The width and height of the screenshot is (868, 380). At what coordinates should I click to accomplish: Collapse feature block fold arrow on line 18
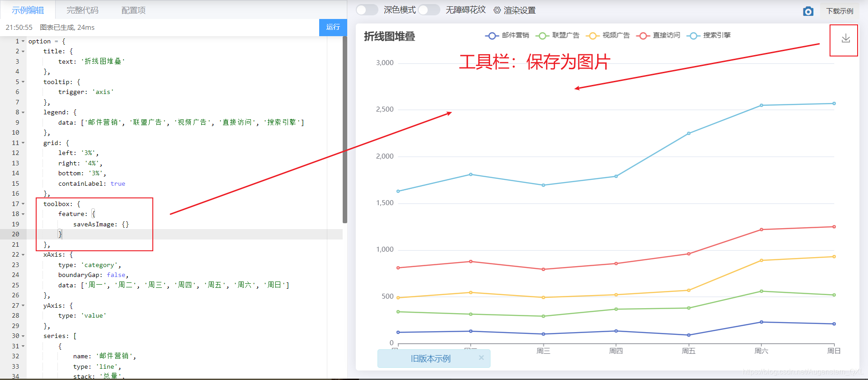pyautogui.click(x=23, y=214)
